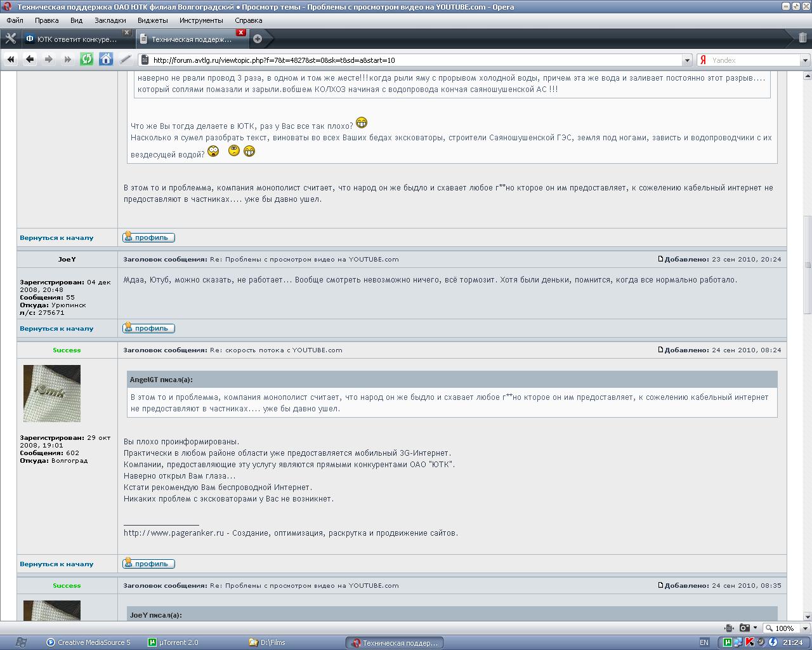
Task: Open the Закладки menu
Action: pos(110,20)
